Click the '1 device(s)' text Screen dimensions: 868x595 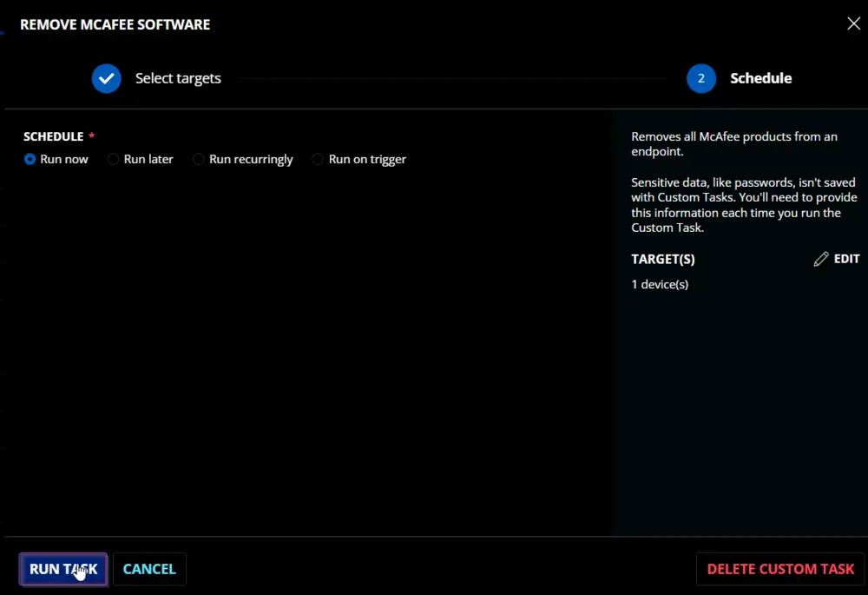coord(660,285)
